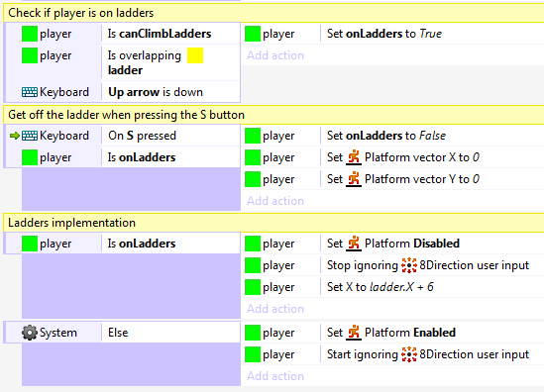Click 8Direction icon in 'Start ignoring' action

tap(409, 354)
